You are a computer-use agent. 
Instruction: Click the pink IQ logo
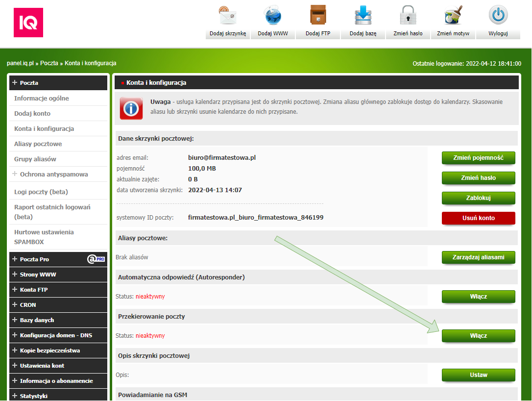(x=28, y=23)
